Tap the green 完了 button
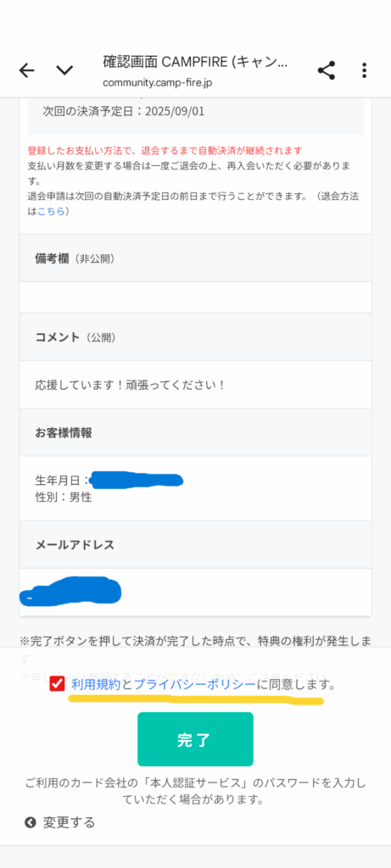The image size is (391, 868). click(195, 739)
